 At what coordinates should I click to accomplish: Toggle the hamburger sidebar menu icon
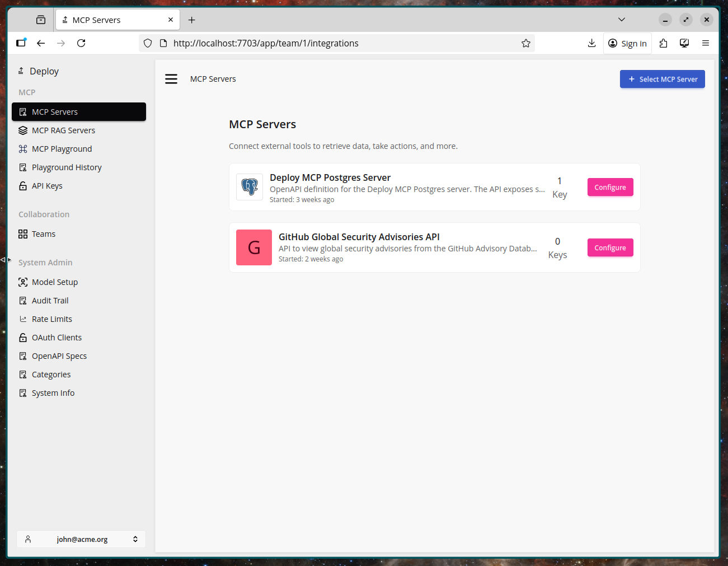tap(171, 79)
